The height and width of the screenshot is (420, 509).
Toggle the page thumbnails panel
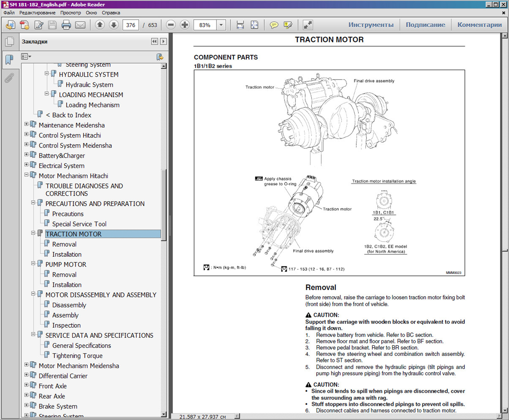tap(9, 42)
